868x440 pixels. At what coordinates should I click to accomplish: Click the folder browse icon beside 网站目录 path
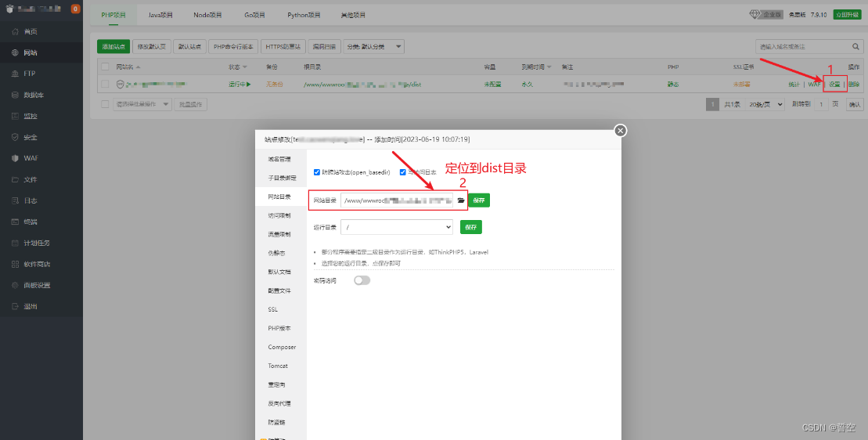460,200
